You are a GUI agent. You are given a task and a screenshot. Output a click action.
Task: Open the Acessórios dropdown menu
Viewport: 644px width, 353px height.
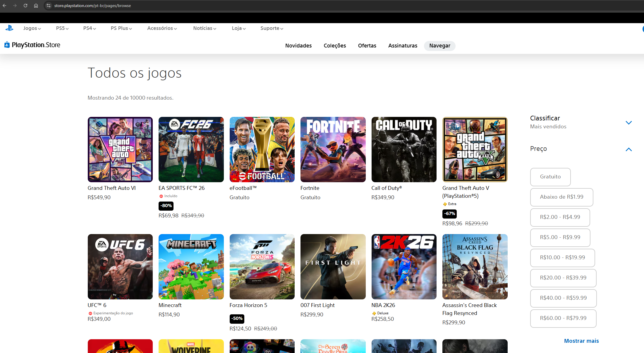point(162,28)
